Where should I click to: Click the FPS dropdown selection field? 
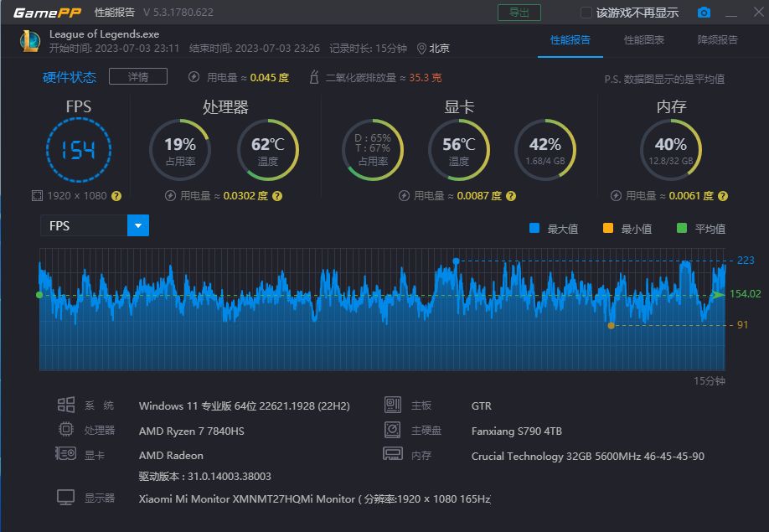pyautogui.click(x=84, y=225)
